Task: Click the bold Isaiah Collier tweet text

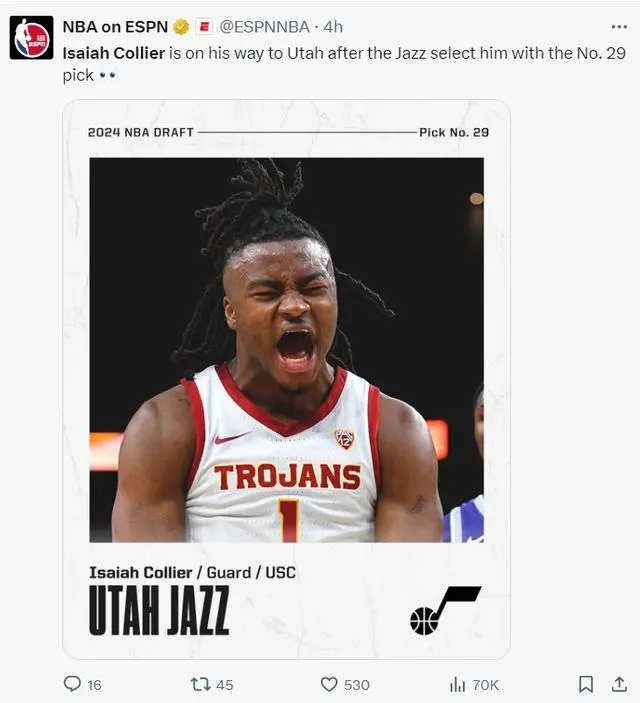Action: [114, 53]
